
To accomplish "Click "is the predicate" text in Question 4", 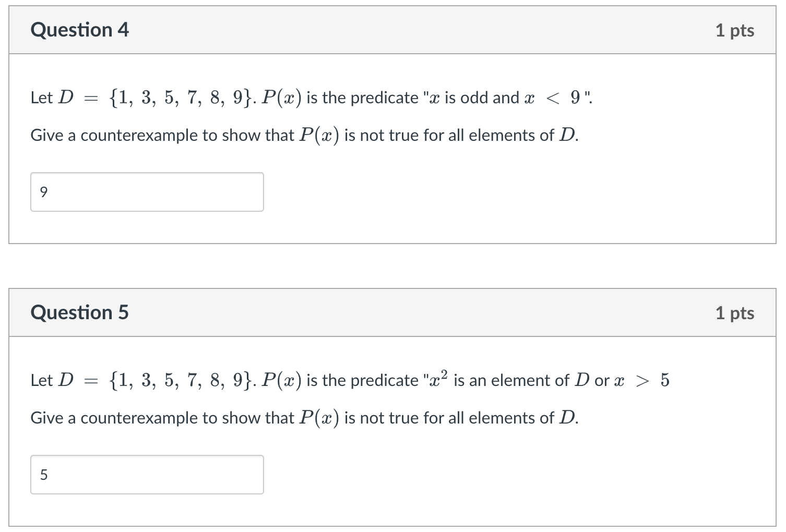I will 362,98.
